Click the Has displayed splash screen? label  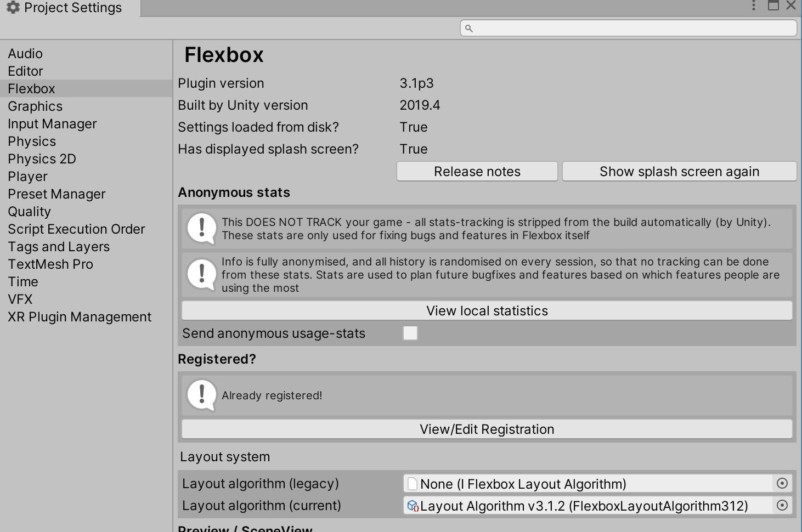[268, 149]
